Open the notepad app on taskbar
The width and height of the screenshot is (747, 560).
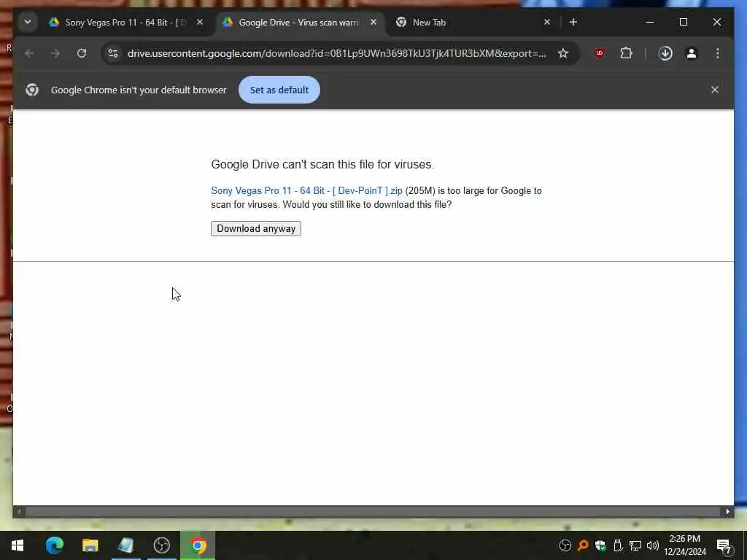pos(125,545)
